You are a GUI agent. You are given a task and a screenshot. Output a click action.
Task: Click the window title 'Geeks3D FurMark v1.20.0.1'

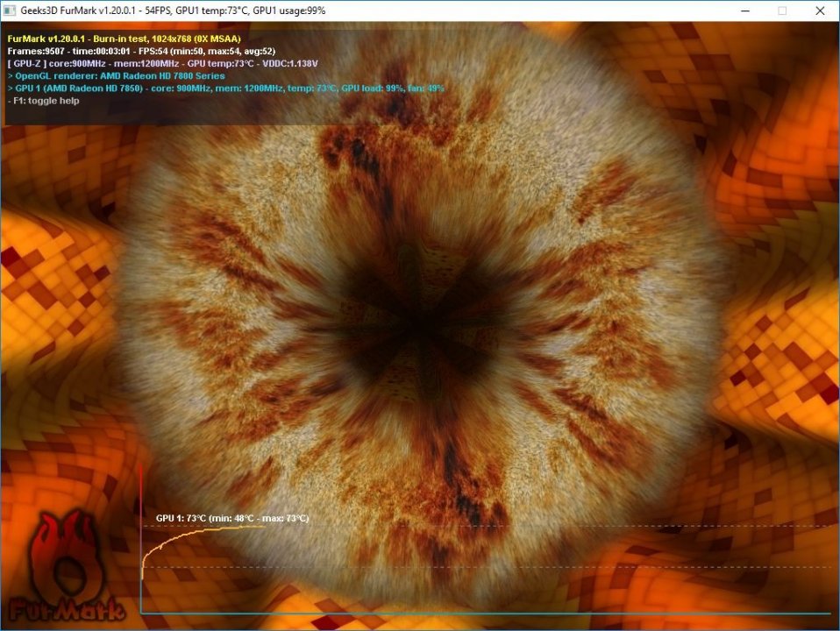coord(173,11)
